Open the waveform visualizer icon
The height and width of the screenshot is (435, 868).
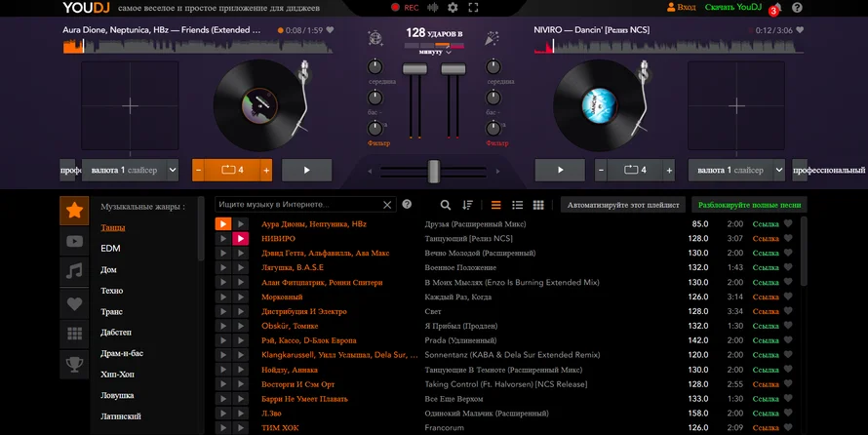(x=433, y=7)
